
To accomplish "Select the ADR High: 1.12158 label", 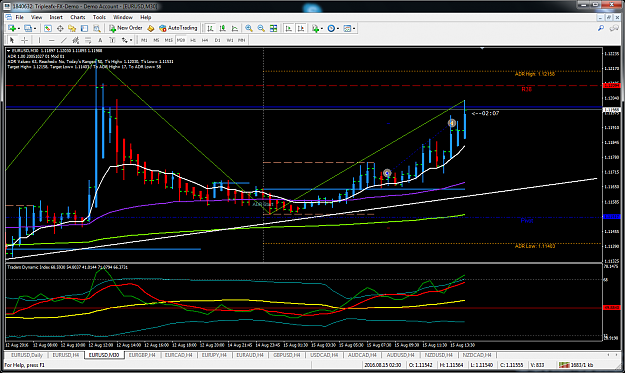I will (535, 74).
